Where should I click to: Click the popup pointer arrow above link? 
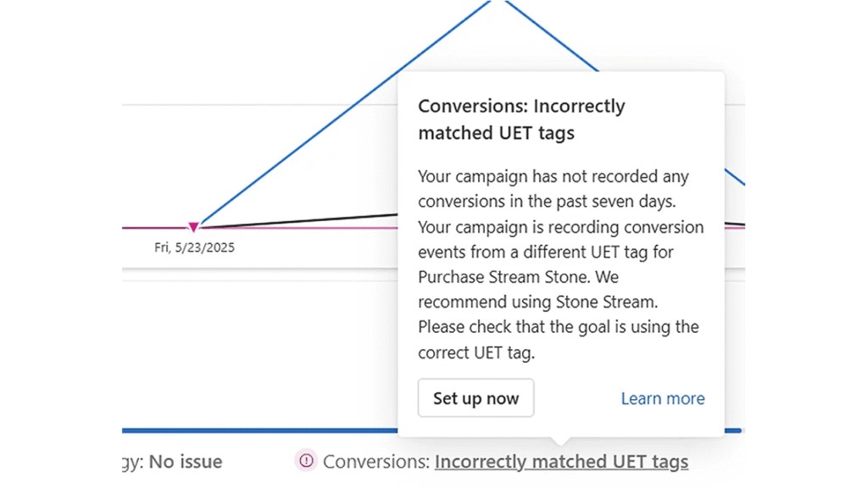click(x=560, y=441)
